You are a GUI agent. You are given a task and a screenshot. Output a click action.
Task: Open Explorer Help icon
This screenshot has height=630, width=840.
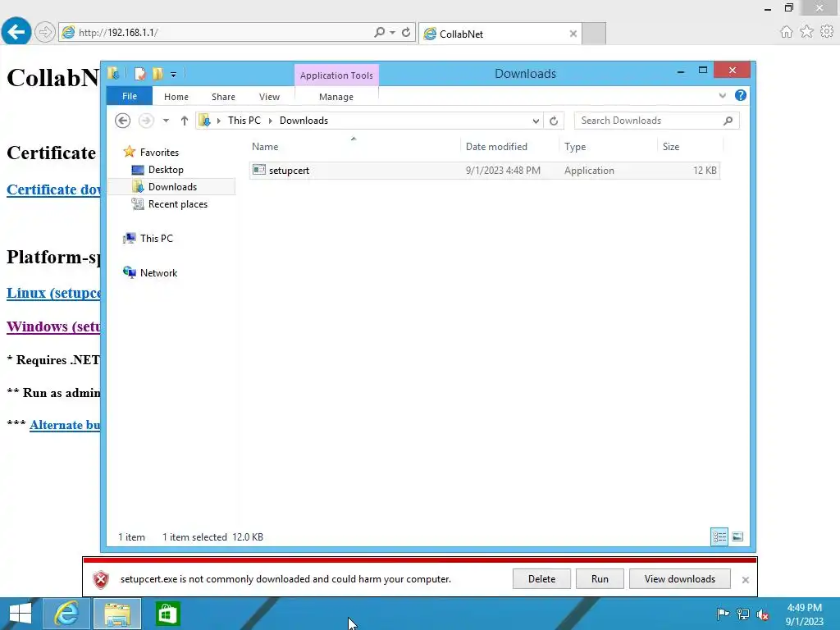(x=741, y=95)
